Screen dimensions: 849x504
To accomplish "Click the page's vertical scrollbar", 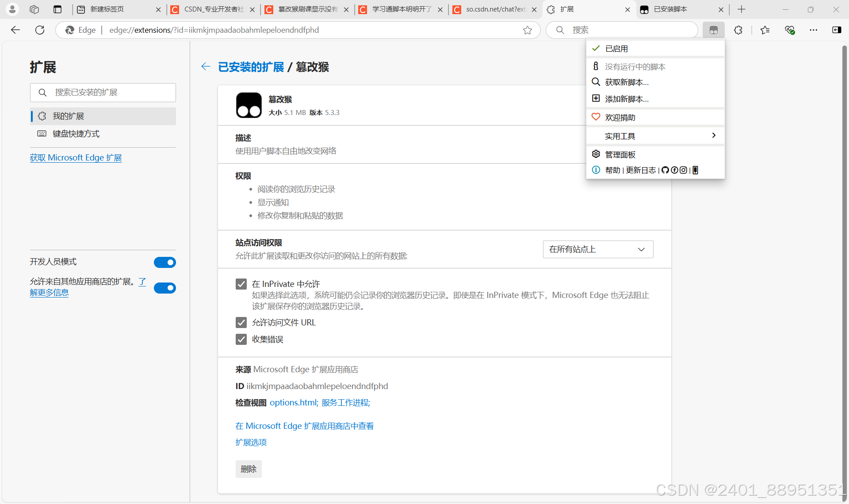I will (x=844, y=265).
